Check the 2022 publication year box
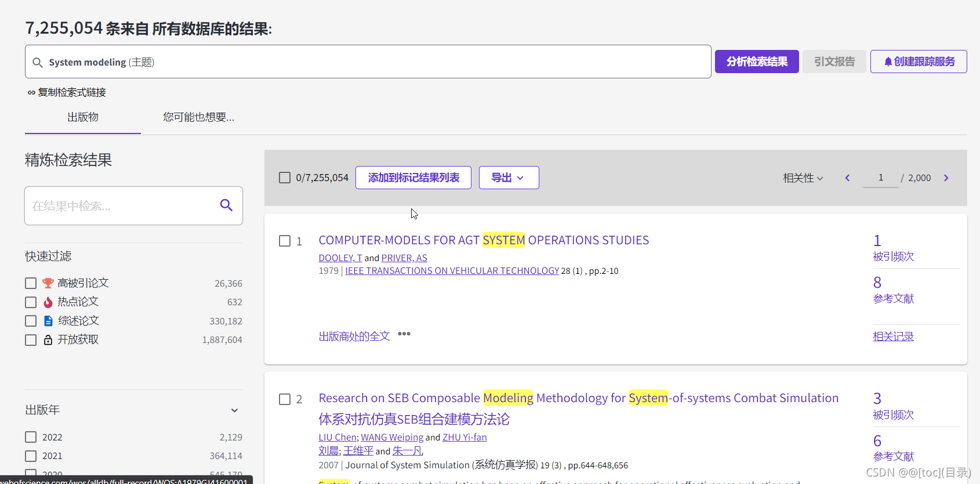This screenshot has height=484, width=980. (x=31, y=437)
